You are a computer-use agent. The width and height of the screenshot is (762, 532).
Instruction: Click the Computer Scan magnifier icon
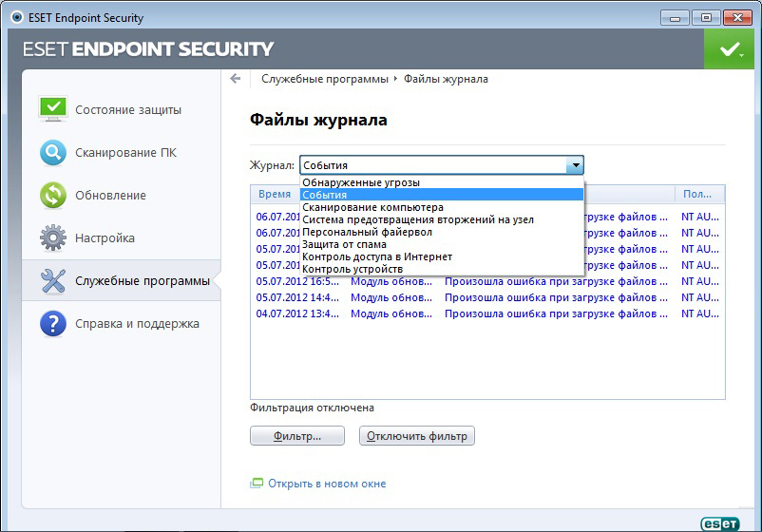pyautogui.click(x=52, y=152)
